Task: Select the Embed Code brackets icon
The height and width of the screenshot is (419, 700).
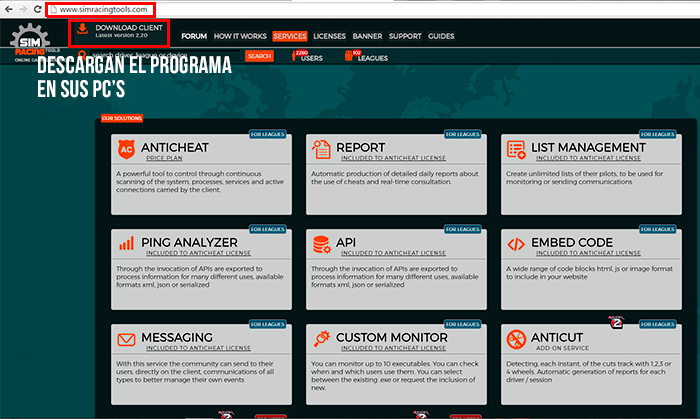Action: tap(517, 243)
